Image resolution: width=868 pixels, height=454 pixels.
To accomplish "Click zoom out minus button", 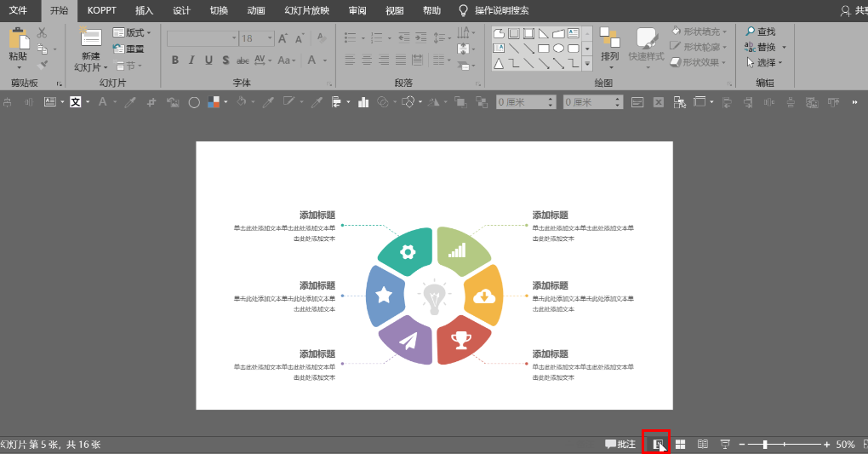I will pos(742,445).
